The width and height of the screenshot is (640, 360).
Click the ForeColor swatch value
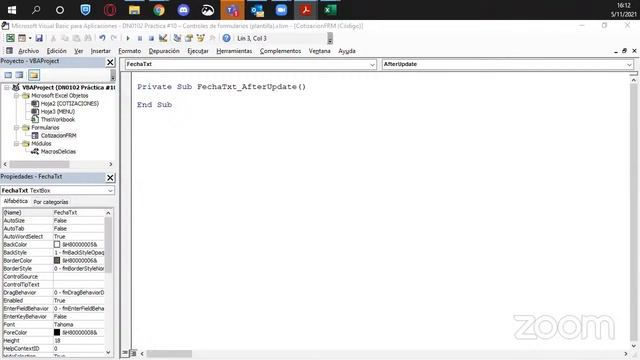click(x=57, y=333)
